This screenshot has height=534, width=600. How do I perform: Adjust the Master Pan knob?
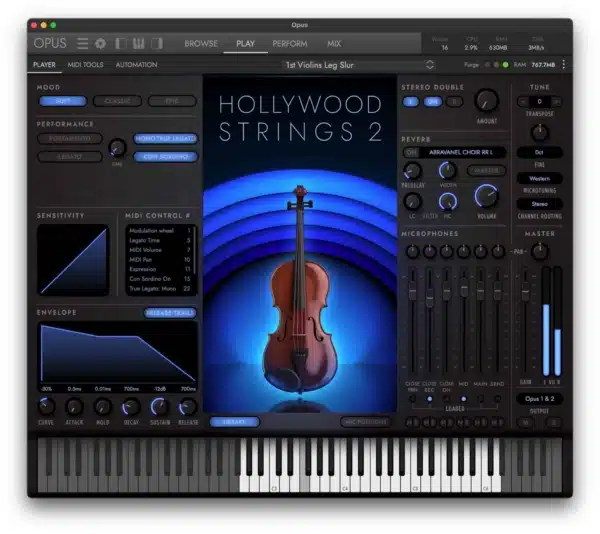tap(540, 251)
